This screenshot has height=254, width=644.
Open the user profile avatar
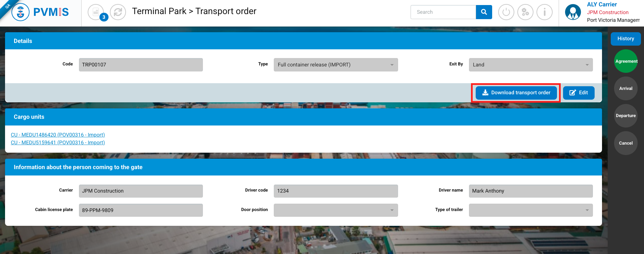click(573, 12)
